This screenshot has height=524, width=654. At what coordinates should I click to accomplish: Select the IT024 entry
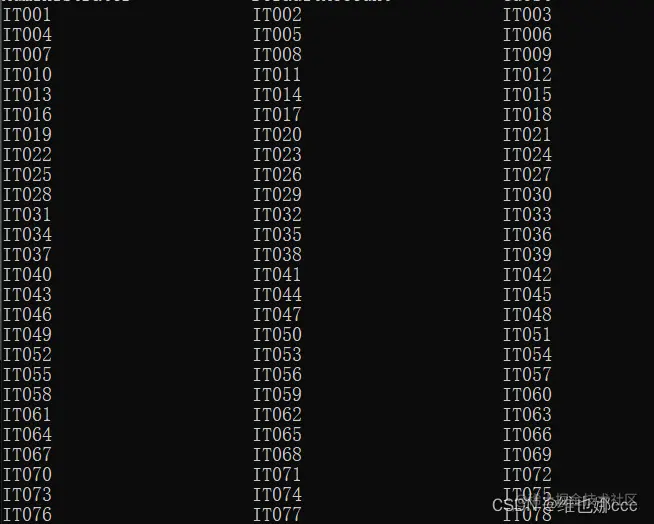tap(527, 155)
